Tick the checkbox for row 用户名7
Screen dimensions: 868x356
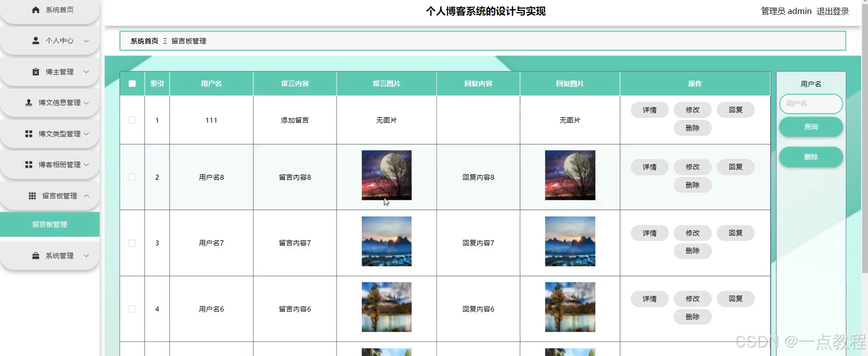[132, 243]
